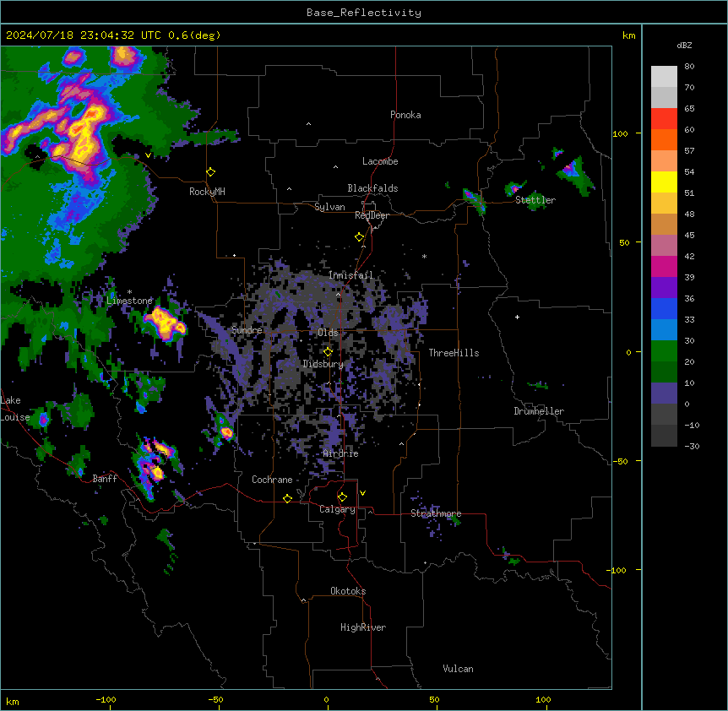The width and height of the screenshot is (728, 711).
Task: Click the Calgary label
Action: pyautogui.click(x=337, y=509)
